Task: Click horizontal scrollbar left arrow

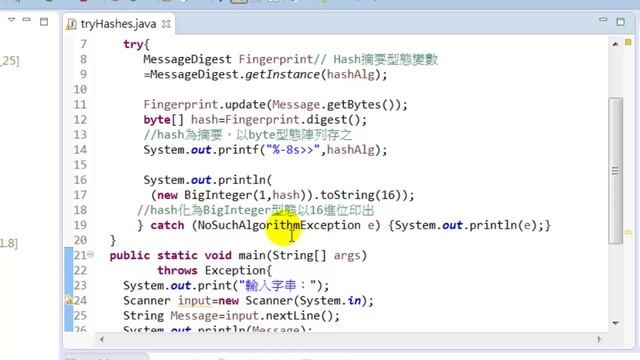Action: (102, 339)
